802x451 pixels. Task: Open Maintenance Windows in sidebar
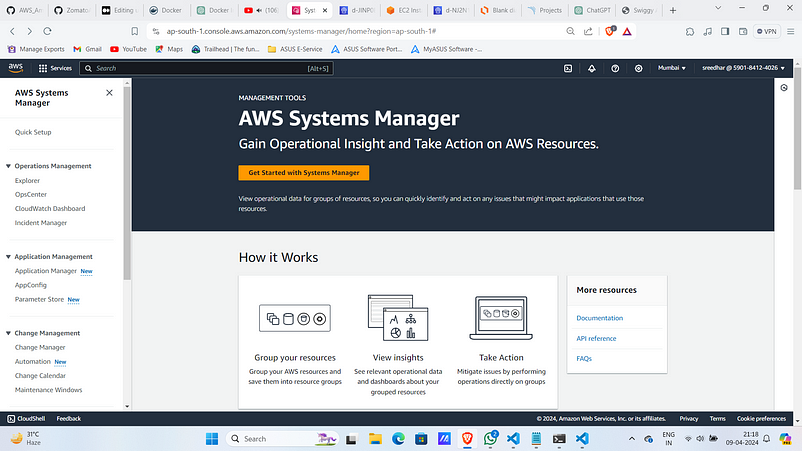tap(49, 390)
